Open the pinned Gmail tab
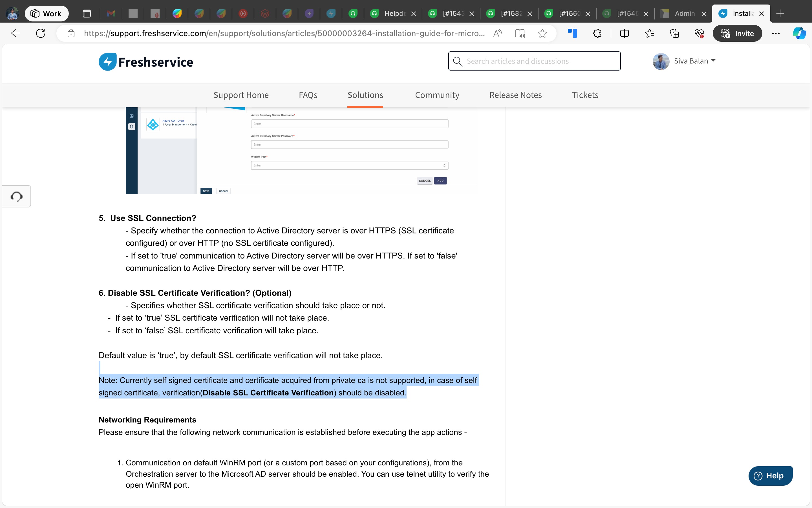This screenshot has height=508, width=812. [111, 14]
